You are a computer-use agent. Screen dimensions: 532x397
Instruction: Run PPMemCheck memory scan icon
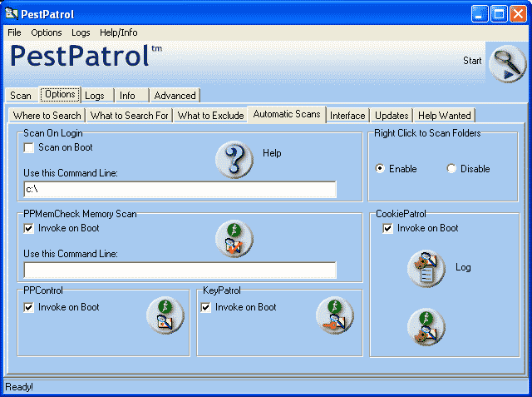(234, 239)
